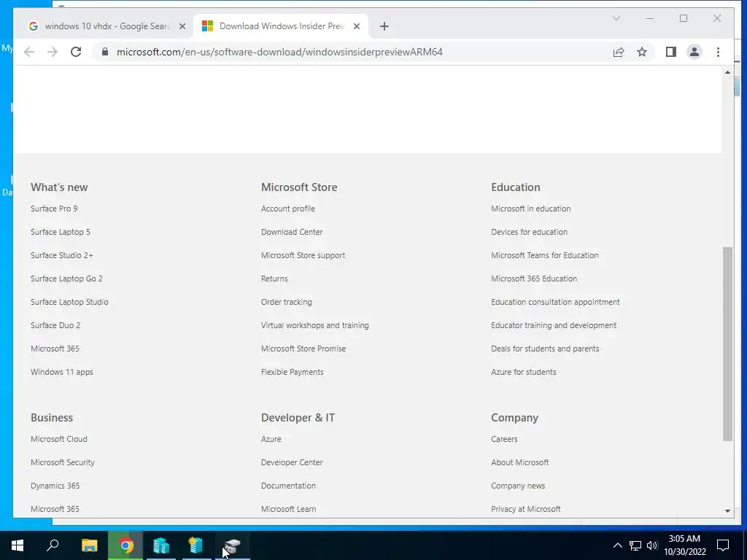Open Microsoft in education link
This screenshot has height=560, width=747.
pyautogui.click(x=531, y=209)
